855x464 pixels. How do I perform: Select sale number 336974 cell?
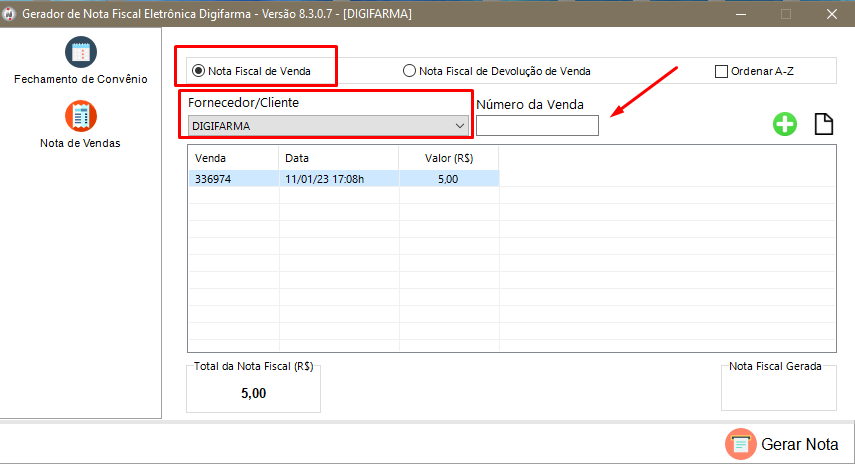234,179
